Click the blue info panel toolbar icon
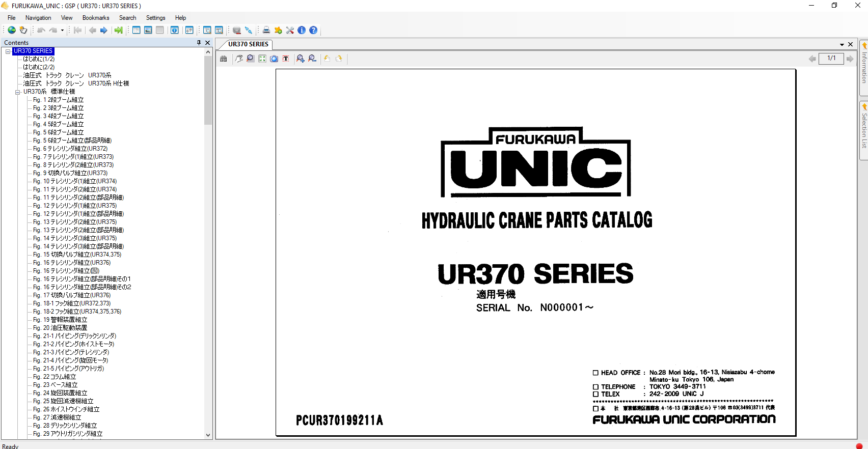Screen dimensions: 868x449 175,31
